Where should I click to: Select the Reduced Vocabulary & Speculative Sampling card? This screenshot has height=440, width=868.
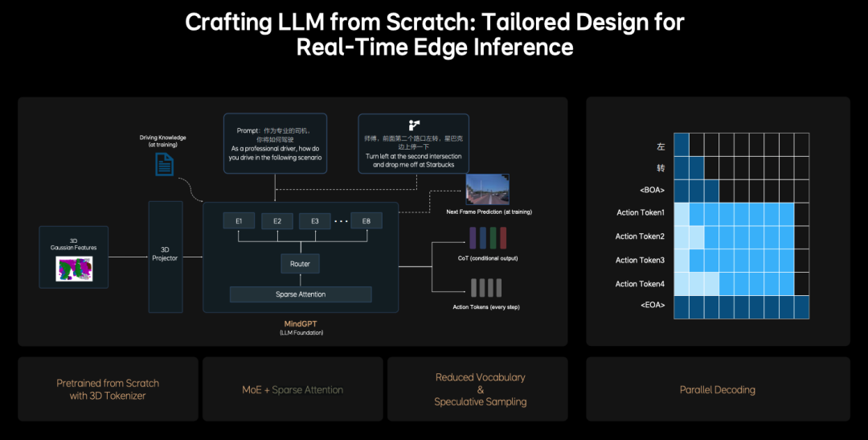click(480, 389)
